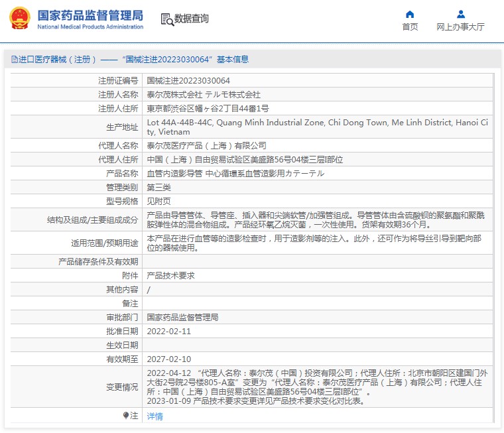Click the expiry date 2027-02-10
The height and width of the screenshot is (433, 504).
(x=168, y=359)
